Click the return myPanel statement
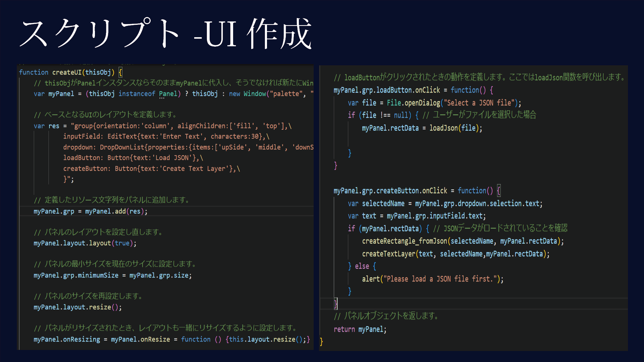The image size is (644, 362). coord(360,329)
